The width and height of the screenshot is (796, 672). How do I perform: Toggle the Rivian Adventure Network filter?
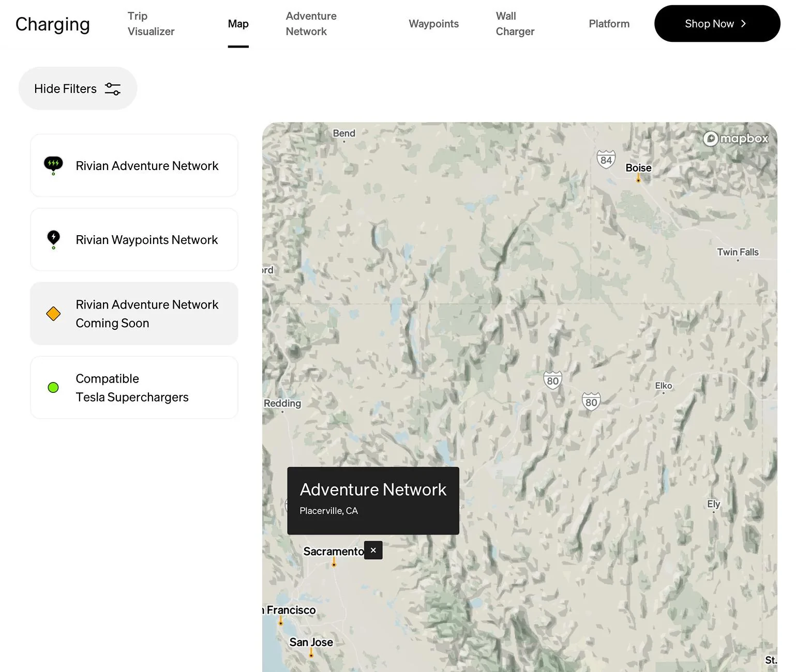(x=134, y=165)
